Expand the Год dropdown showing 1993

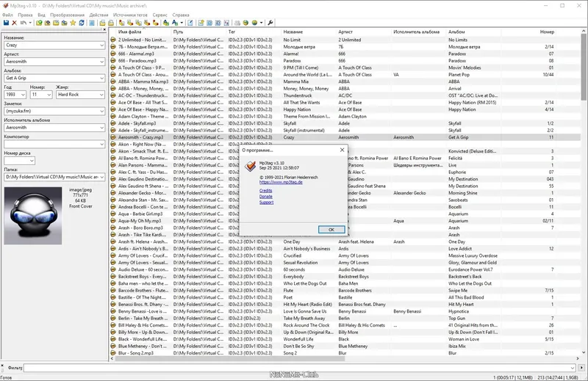pyautogui.click(x=23, y=95)
